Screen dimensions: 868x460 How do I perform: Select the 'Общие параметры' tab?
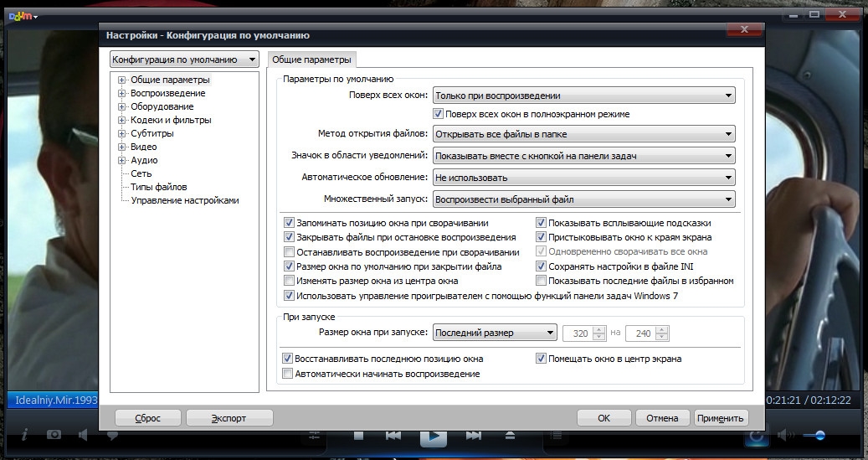(311, 59)
